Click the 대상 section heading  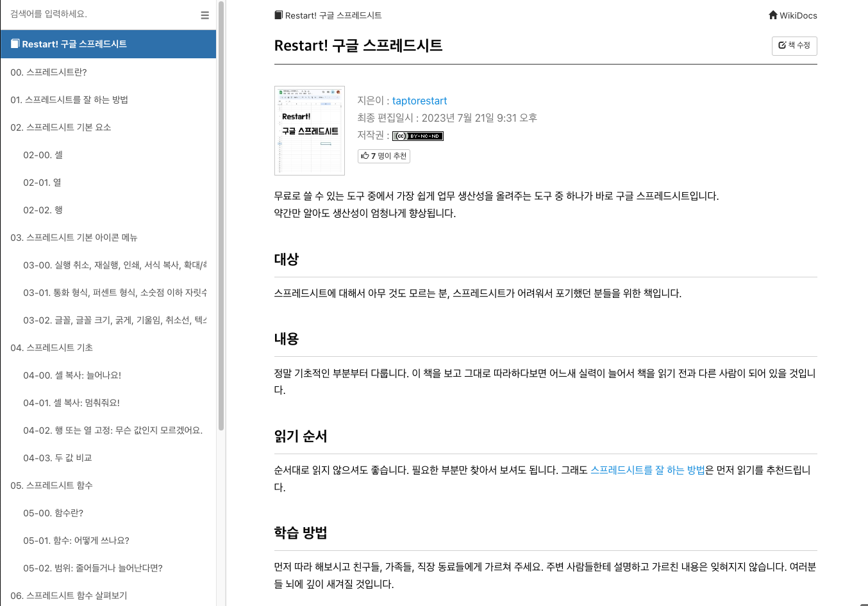point(287,259)
